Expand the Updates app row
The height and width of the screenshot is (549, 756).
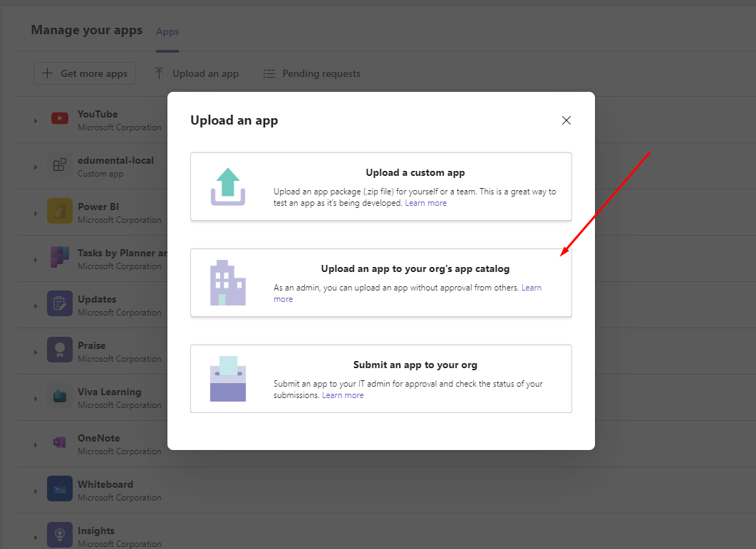(35, 305)
